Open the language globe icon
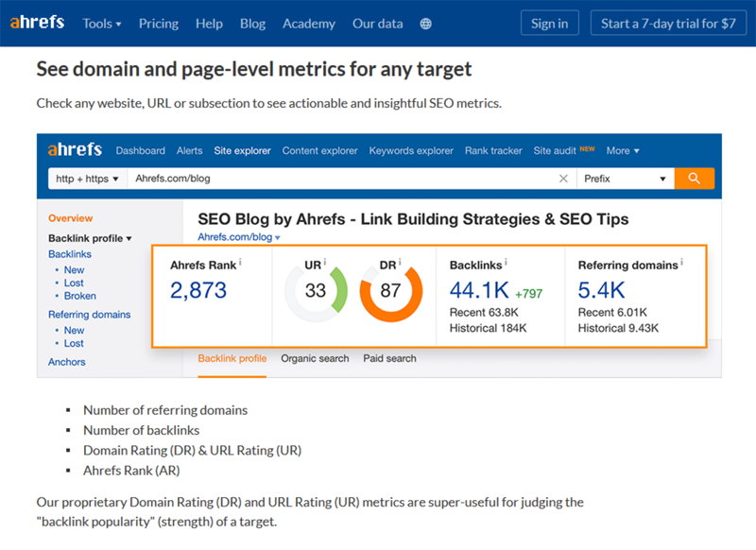Screen dimensions: 756x550 coord(426,24)
